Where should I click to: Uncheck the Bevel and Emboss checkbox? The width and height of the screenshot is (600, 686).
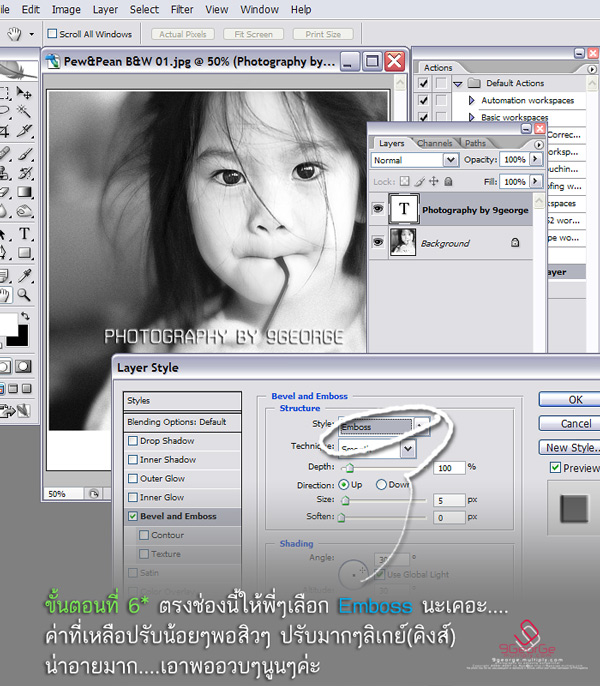click(133, 516)
